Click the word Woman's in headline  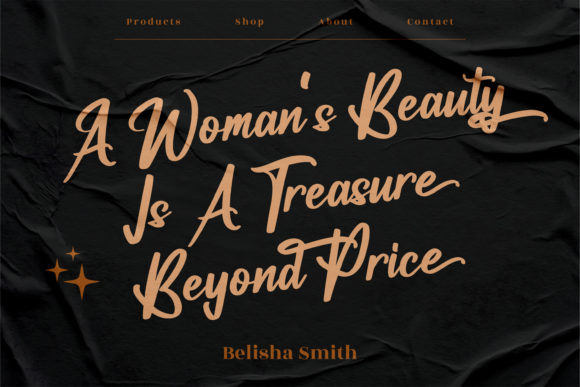click(232, 126)
